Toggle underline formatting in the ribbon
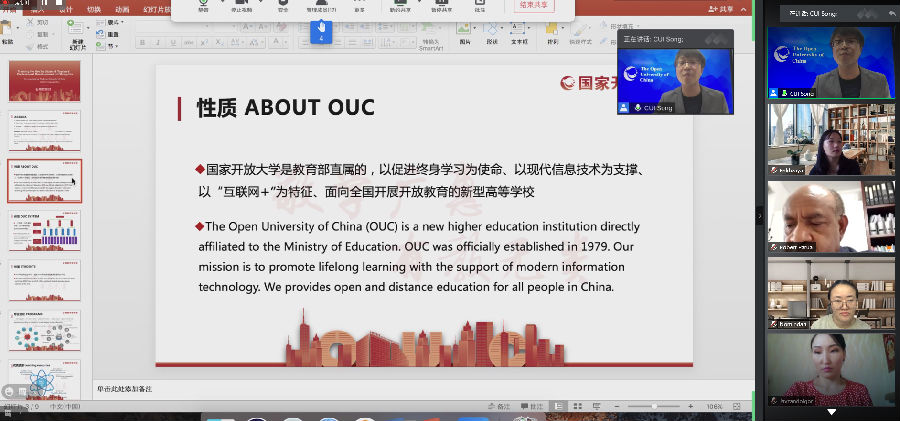Viewport: 900px width, 421px height. 171,43
